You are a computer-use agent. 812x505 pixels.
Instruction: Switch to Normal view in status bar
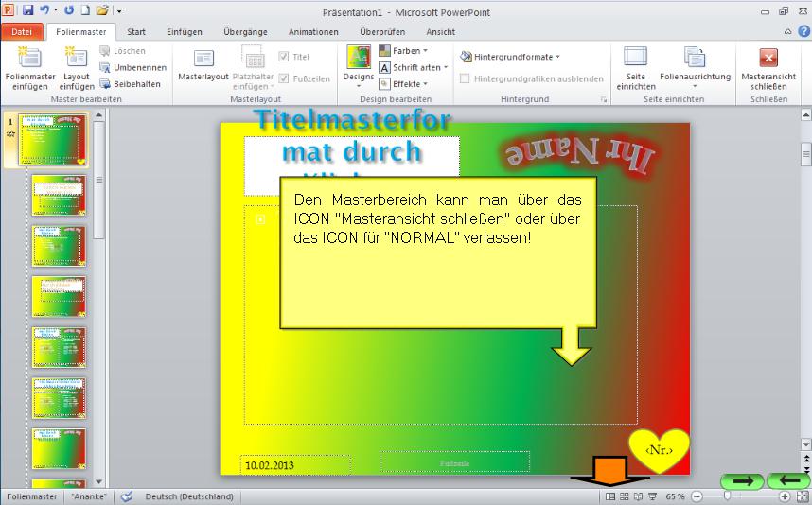[610, 496]
